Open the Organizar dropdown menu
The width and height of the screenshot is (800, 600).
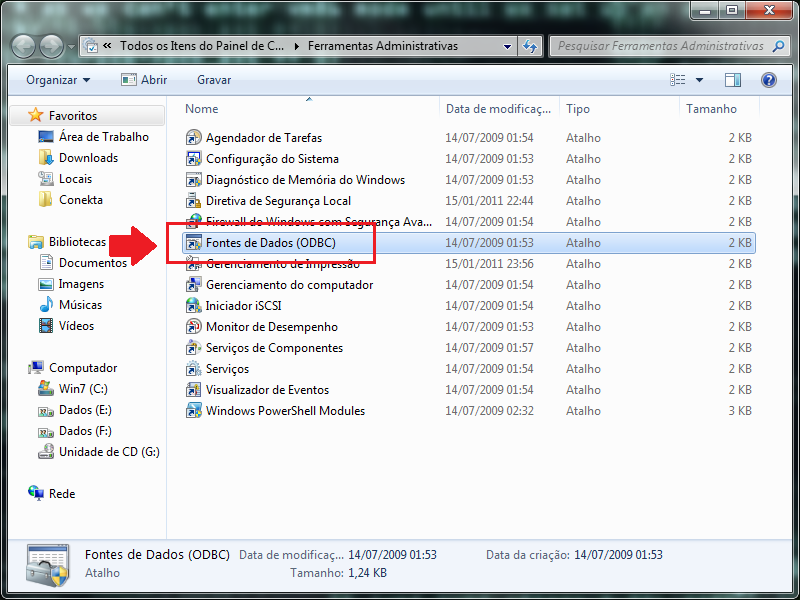tap(58, 80)
